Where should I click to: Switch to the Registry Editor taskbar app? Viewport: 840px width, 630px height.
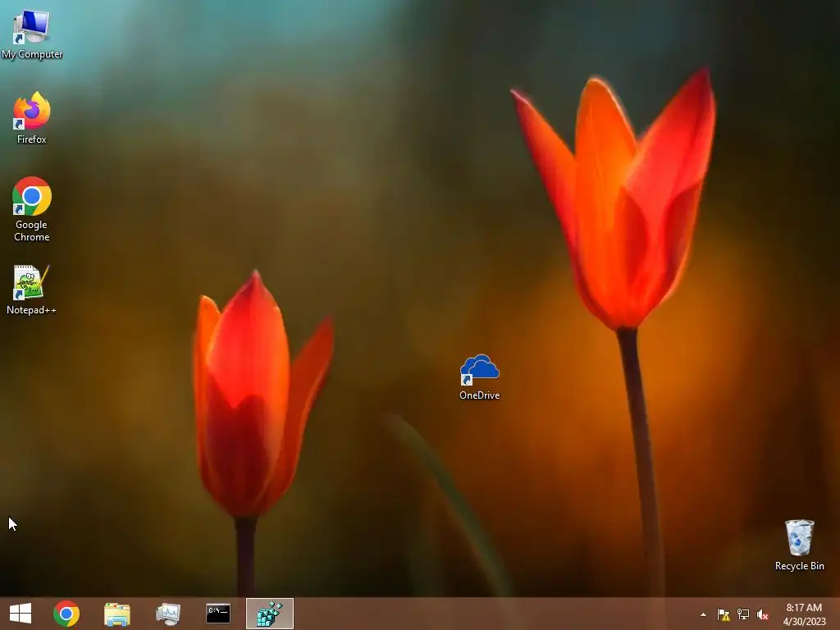coord(269,614)
